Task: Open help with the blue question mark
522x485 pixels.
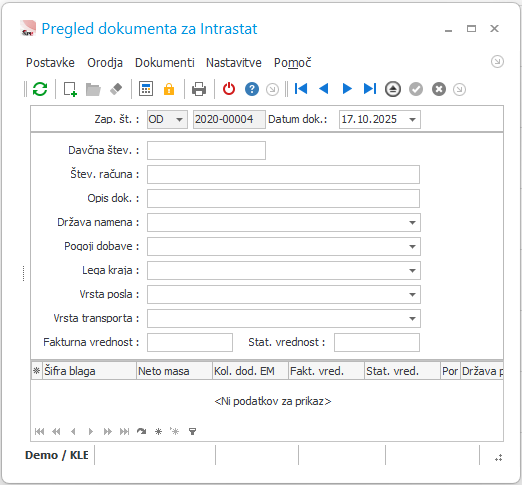Action: pos(252,89)
